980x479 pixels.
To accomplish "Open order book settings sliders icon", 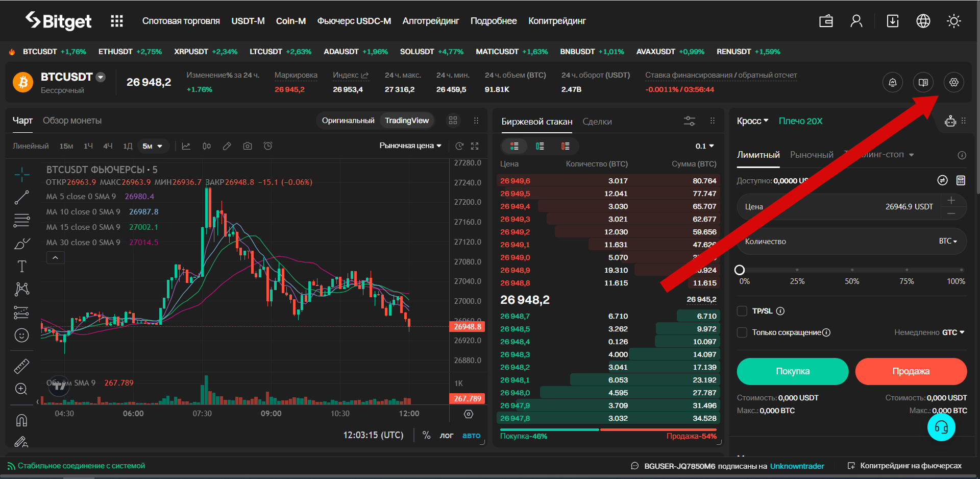I will (690, 121).
